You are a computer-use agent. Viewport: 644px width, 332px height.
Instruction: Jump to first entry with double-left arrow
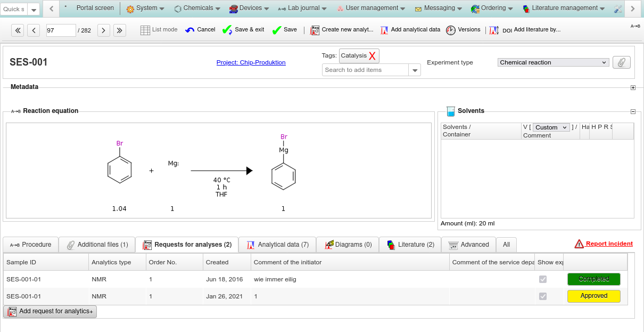coord(18,30)
